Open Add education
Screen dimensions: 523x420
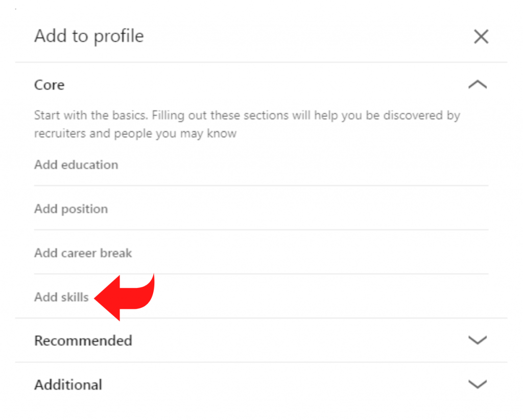[x=76, y=164]
